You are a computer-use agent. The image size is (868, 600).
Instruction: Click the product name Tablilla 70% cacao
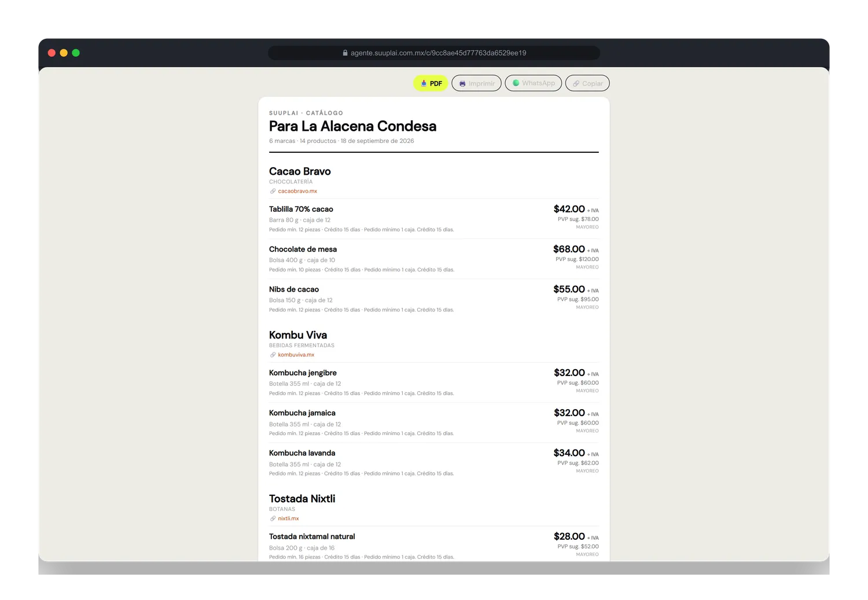click(x=301, y=209)
